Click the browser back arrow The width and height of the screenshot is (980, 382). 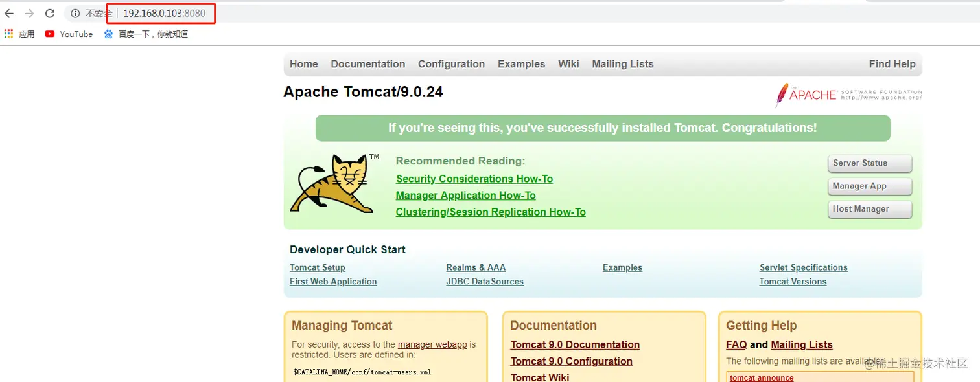[x=9, y=13]
